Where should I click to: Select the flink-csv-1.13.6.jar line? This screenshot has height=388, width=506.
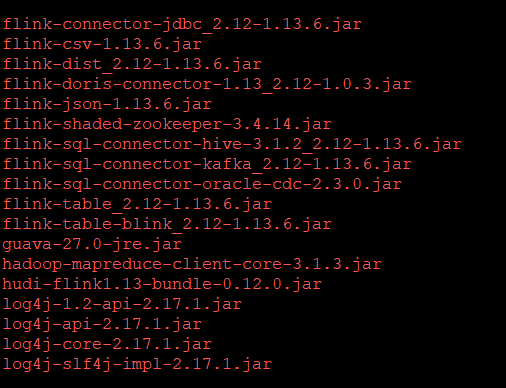pos(102,45)
